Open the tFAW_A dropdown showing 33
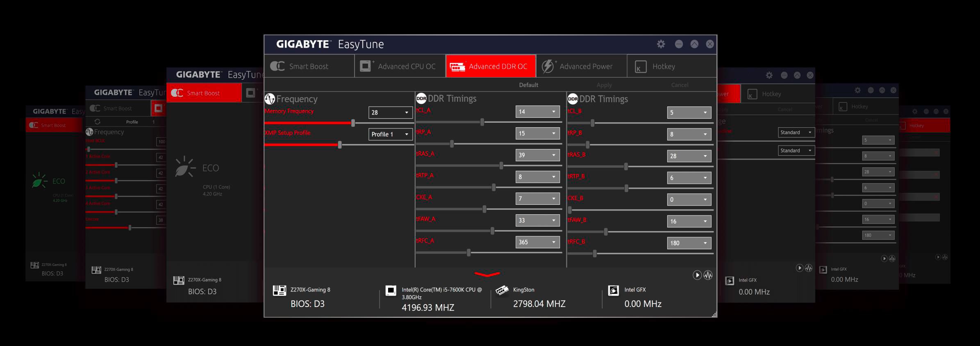Image resolution: width=980 pixels, height=346 pixels. click(537, 220)
